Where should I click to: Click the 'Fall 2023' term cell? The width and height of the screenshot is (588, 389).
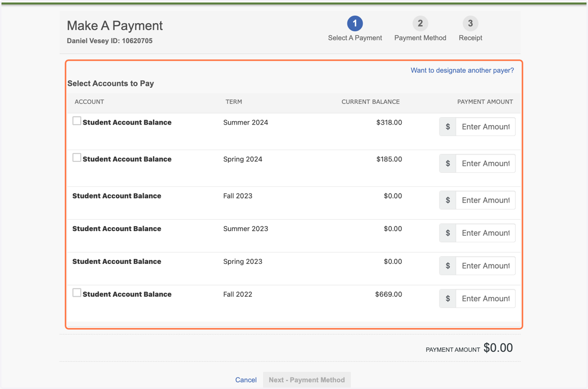[x=238, y=196]
